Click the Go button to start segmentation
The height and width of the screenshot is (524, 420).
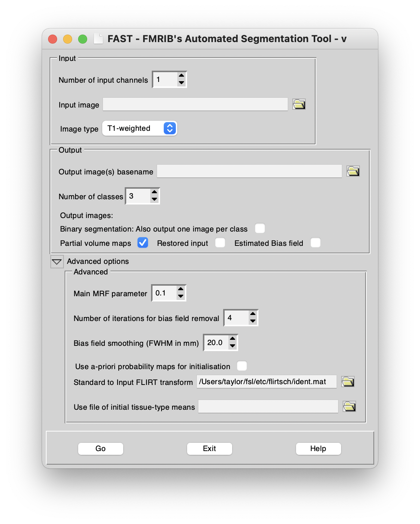[100, 448]
